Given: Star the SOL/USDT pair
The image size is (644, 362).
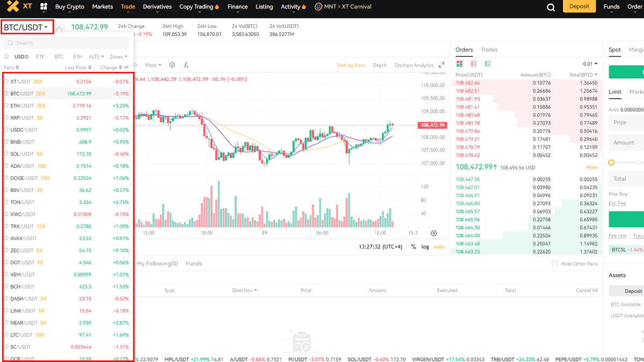Looking at the screenshot, I should coord(6,154).
